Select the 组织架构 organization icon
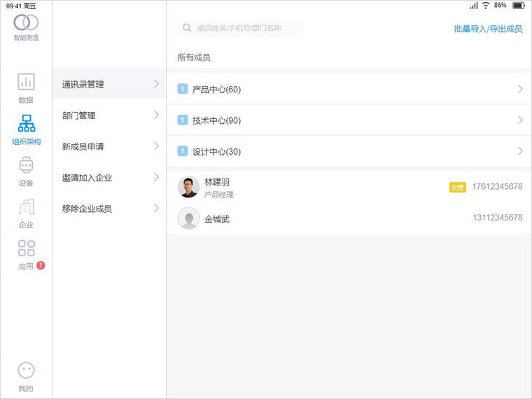Screen dimensions: 532x399 pyautogui.click(x=26, y=125)
